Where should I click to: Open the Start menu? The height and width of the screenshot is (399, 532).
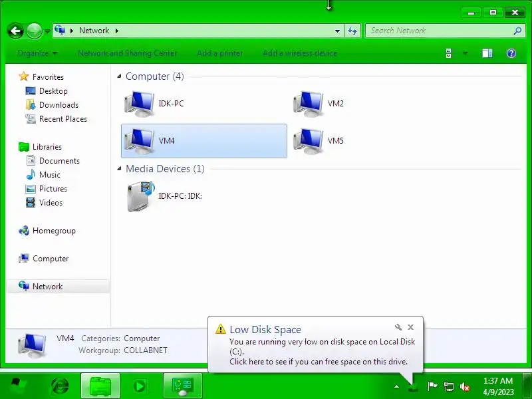[x=17, y=386]
